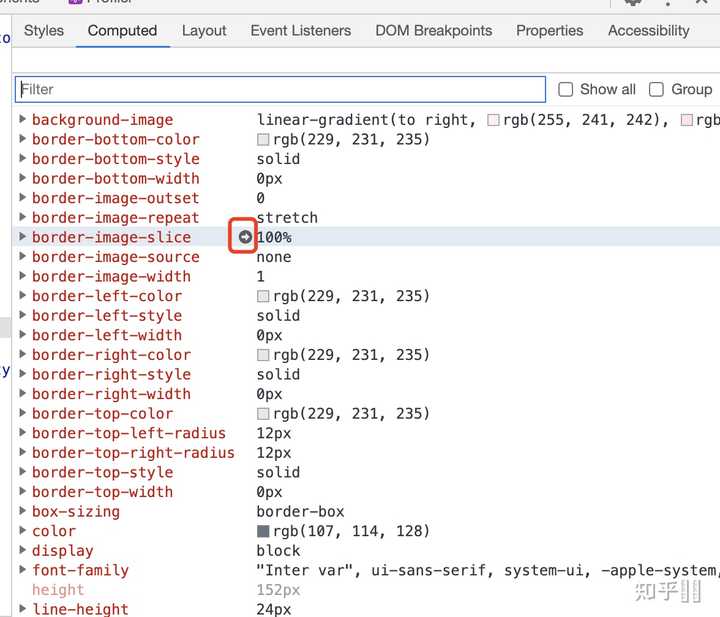Expand the border-right-color property
The image size is (720, 617).
coord(22,354)
